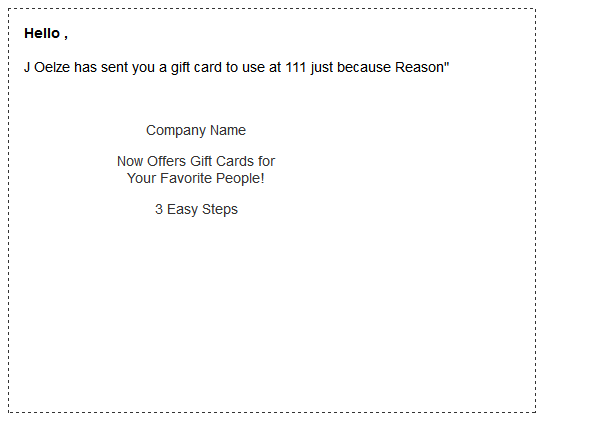
Task: Click the "Your Favorite People!" line
Action: pyautogui.click(x=196, y=178)
